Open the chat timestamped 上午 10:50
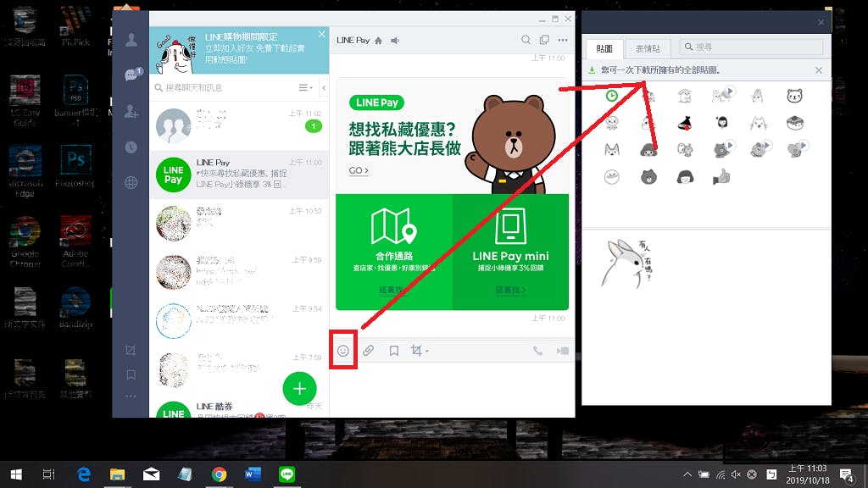Image resolution: width=868 pixels, height=488 pixels. click(x=239, y=223)
